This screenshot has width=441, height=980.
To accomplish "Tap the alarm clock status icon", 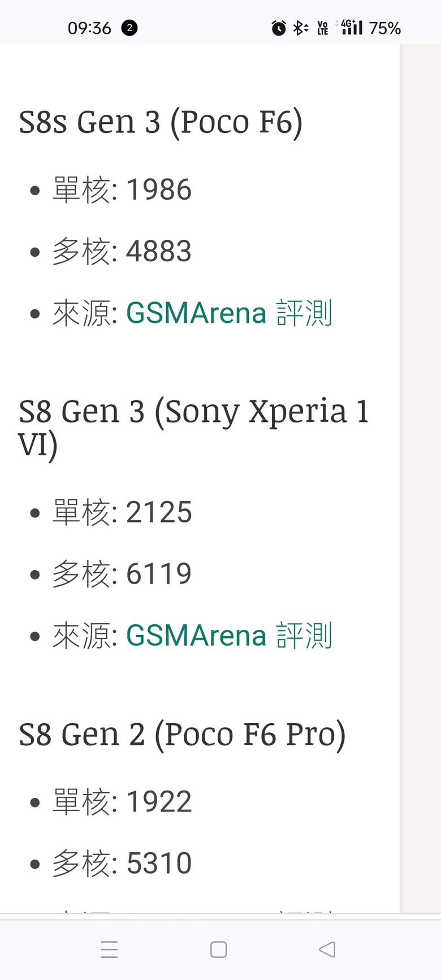I will [x=279, y=28].
